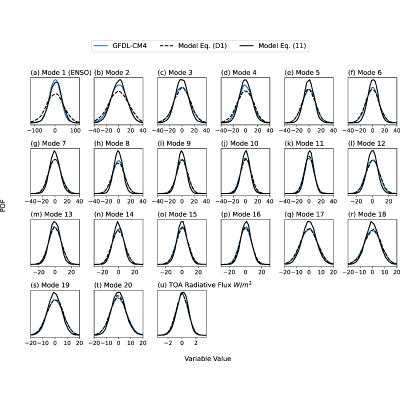Image resolution: width=400 pixels, height=400 pixels.
Task: Click the TOA Radiative Flux PDF plot
Action: [x=182, y=314]
